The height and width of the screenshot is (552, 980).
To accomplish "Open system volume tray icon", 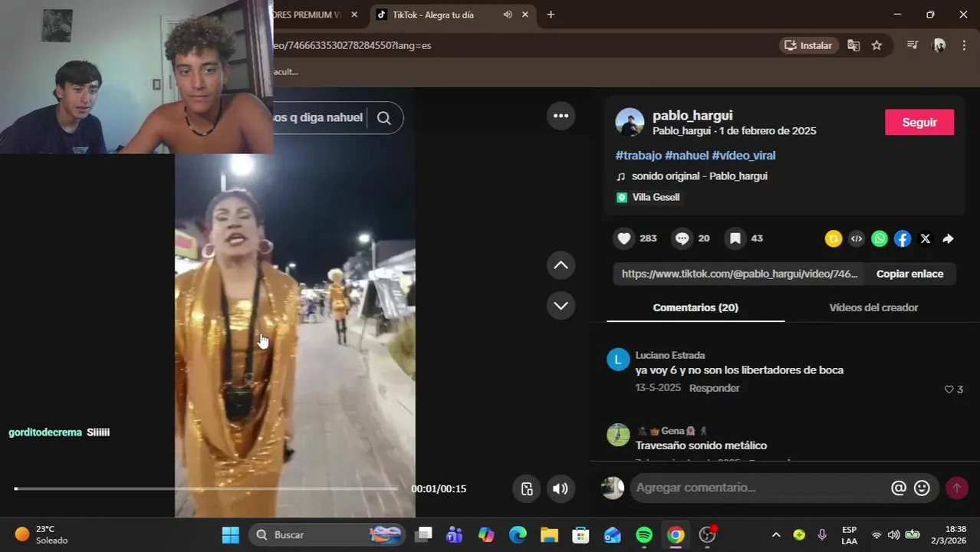I will (893, 534).
